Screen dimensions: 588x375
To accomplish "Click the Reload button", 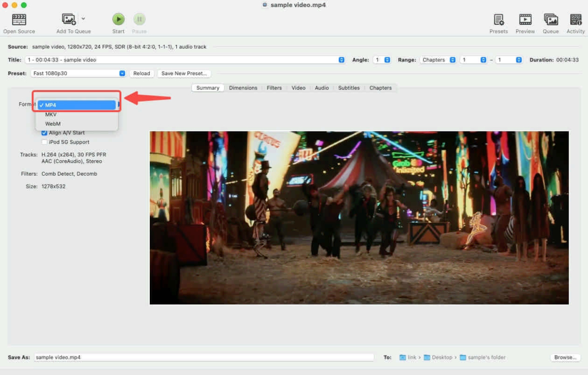I will tap(142, 73).
